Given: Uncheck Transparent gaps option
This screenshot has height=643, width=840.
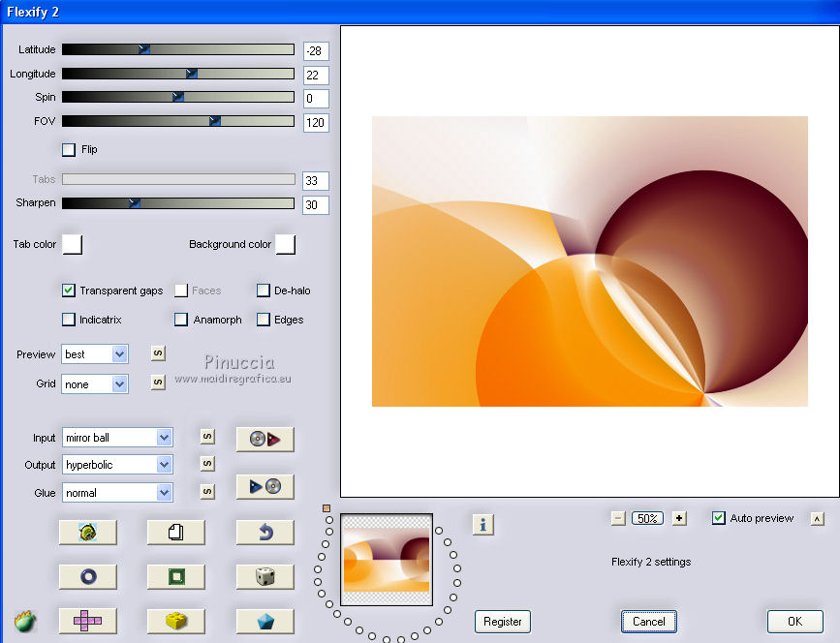Looking at the screenshot, I should click(69, 291).
